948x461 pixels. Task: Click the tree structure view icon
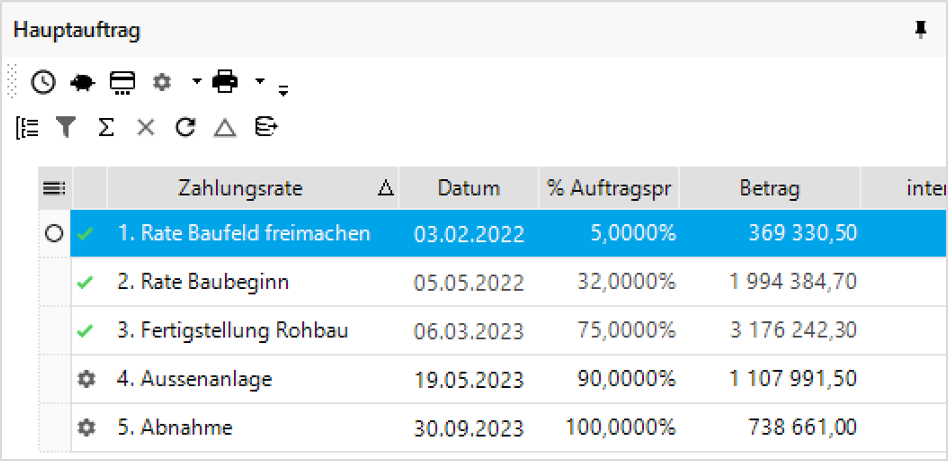tap(27, 128)
